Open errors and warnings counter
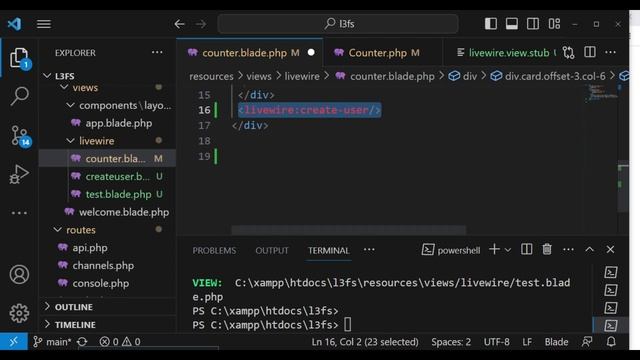Viewport: 640px width, 360px height. [120, 342]
